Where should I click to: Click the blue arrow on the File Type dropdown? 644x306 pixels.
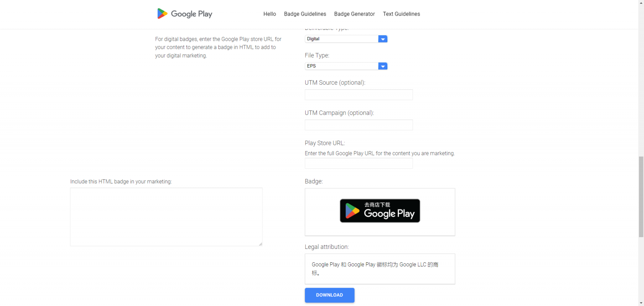(x=382, y=66)
